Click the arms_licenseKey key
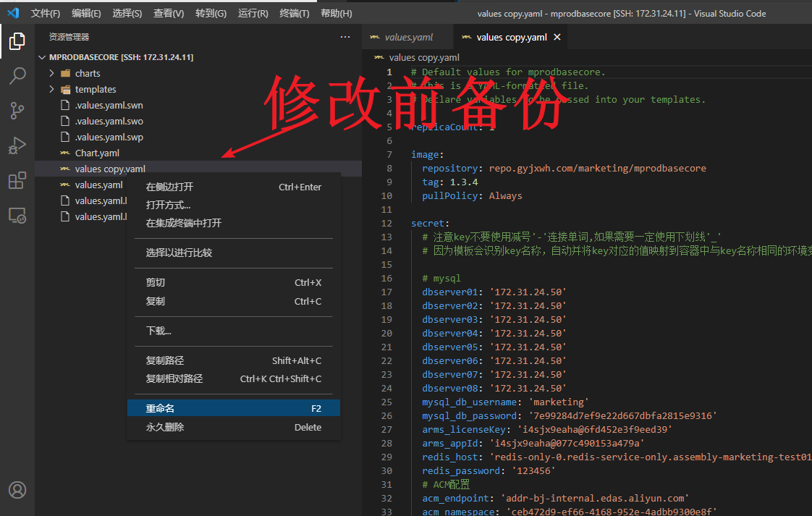Screen dimensions: 812x516 pos(463,429)
